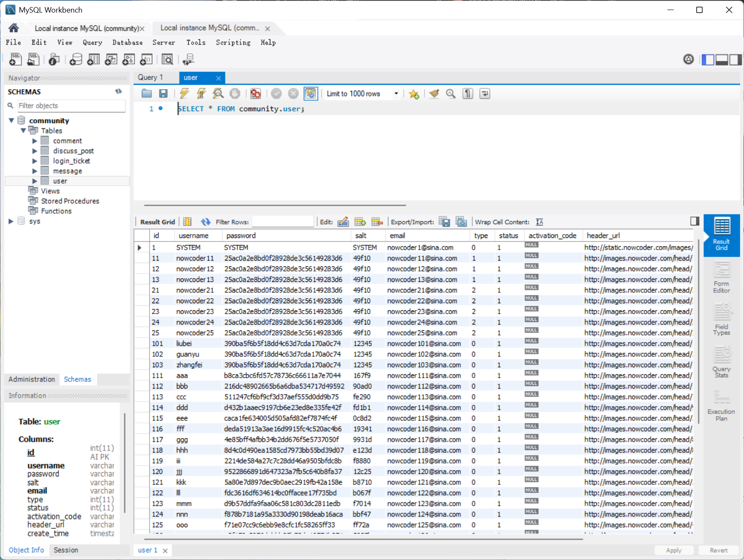Edit the current row in result grid
Viewport: 744px width, 560px height.
click(x=343, y=222)
